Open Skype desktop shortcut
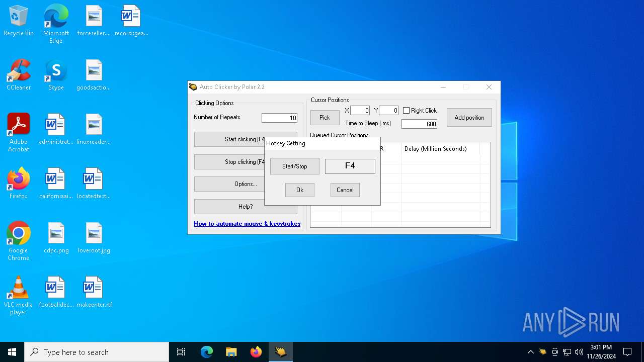 click(56, 75)
